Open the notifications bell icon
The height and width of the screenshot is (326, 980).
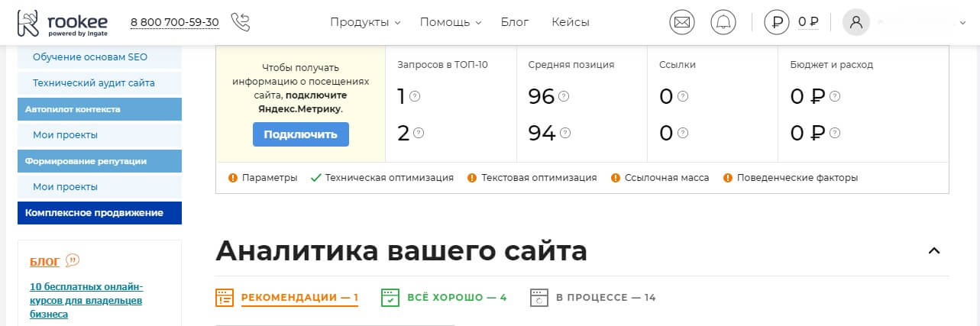[723, 22]
